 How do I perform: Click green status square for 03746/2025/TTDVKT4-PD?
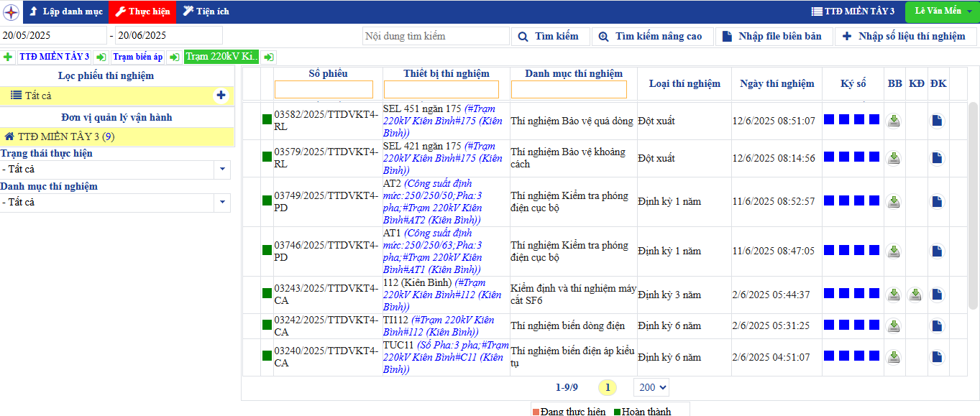(x=267, y=251)
